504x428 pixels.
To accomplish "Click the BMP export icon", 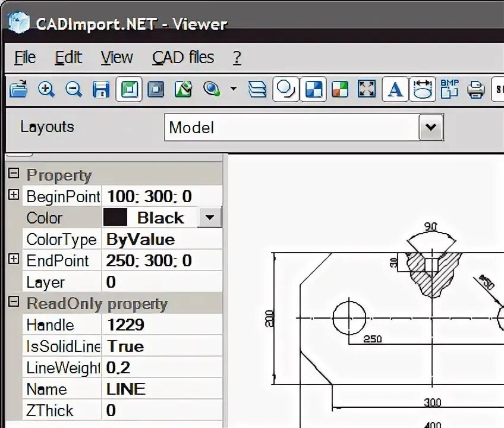I will [x=450, y=89].
